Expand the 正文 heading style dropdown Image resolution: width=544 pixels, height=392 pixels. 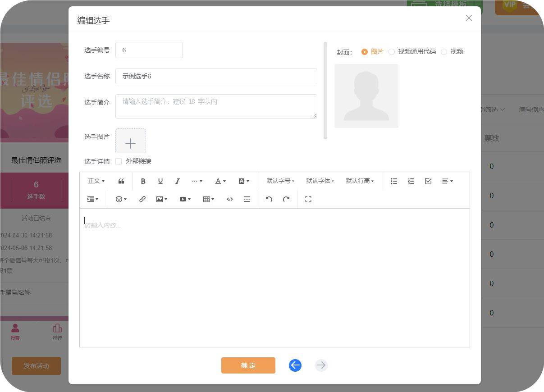point(96,181)
